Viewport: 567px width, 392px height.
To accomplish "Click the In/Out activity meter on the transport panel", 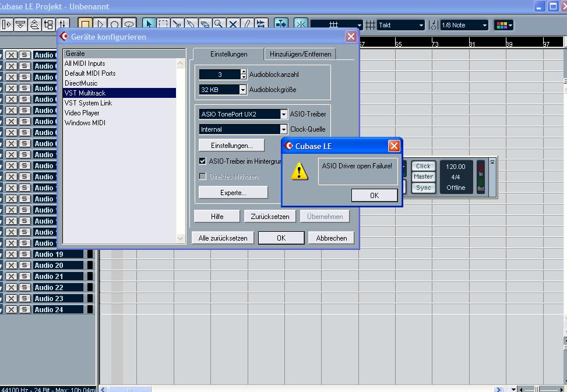I will [x=481, y=177].
